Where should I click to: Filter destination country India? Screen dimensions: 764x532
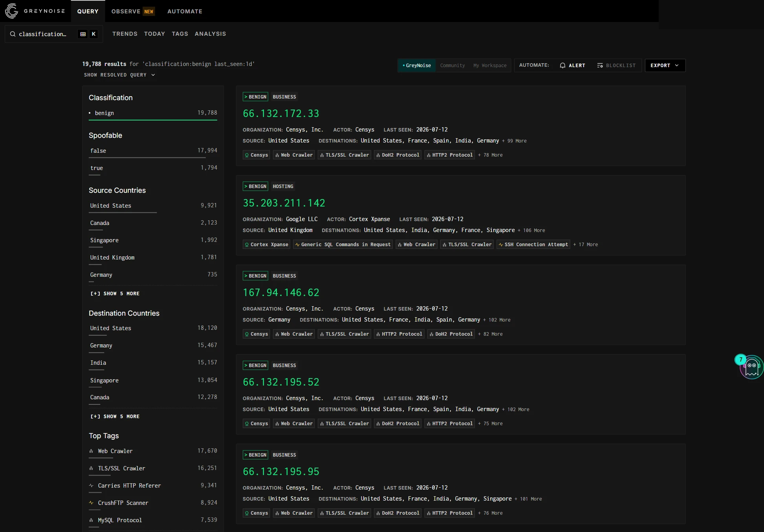[x=153, y=363]
